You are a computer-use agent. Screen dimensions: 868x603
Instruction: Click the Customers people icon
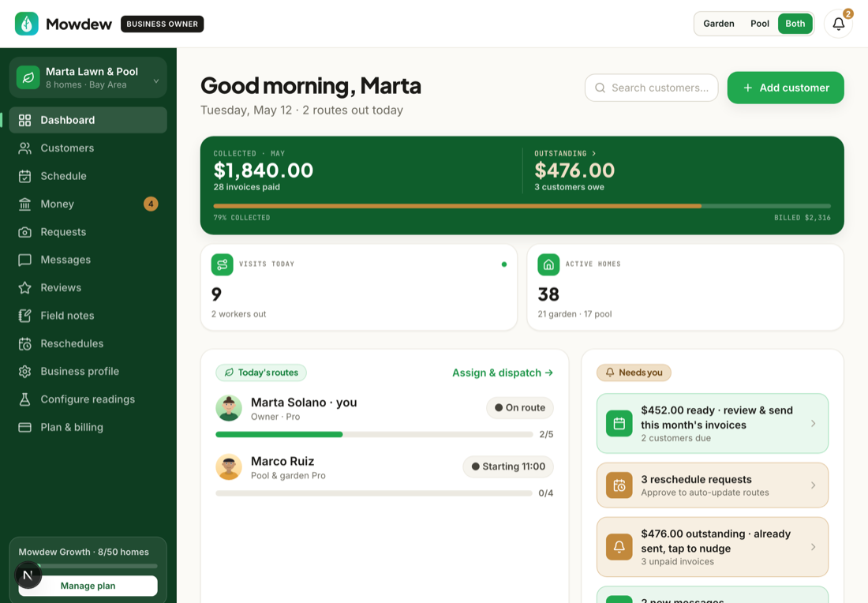[25, 148]
